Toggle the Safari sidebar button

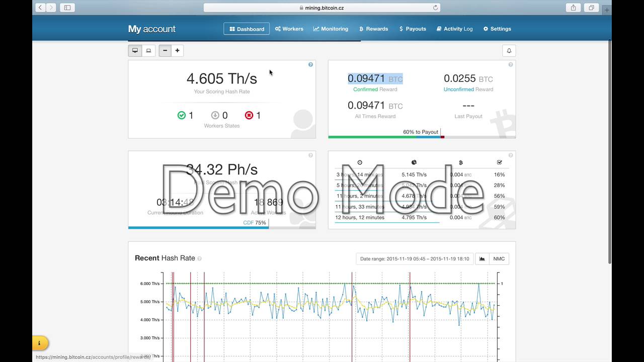coord(67,8)
